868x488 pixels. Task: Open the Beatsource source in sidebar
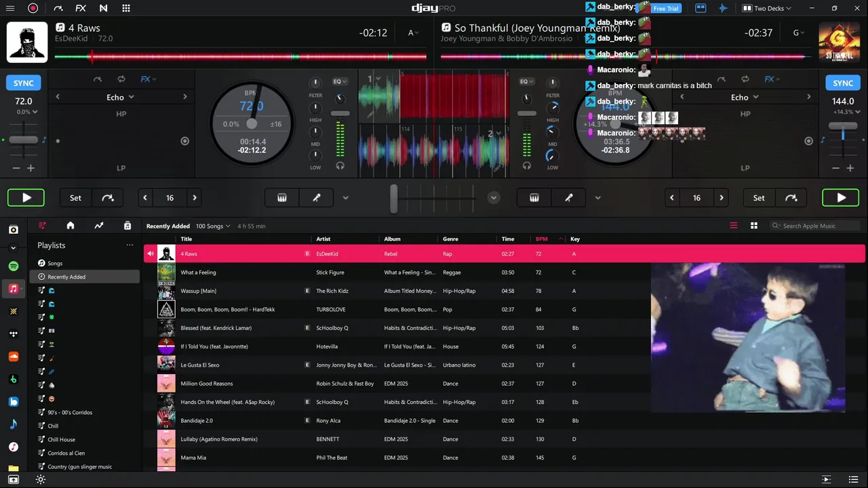pos(14,401)
